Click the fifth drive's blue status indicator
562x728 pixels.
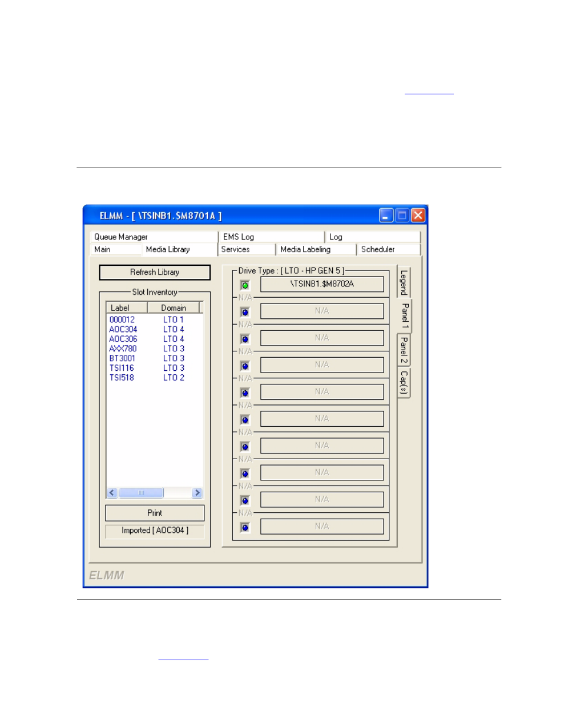(245, 393)
